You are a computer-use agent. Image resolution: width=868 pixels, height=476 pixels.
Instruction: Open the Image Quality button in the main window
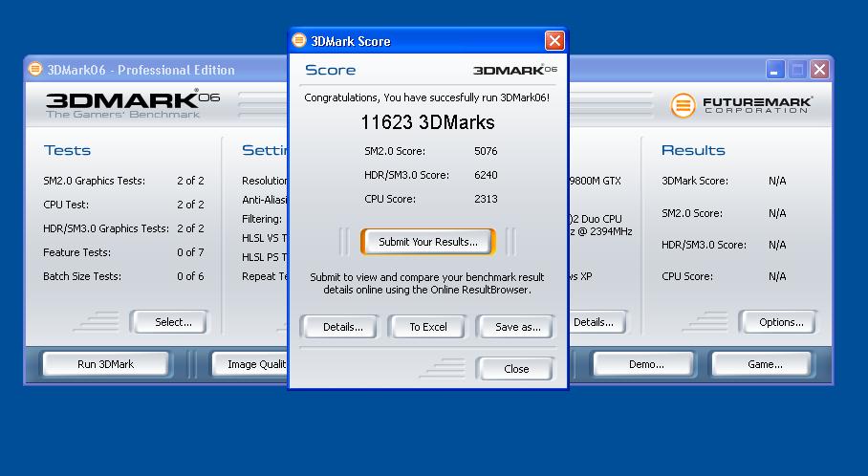coord(250,364)
